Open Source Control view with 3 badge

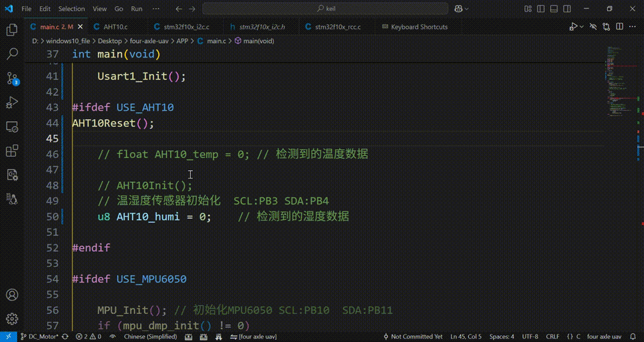pos(12,78)
